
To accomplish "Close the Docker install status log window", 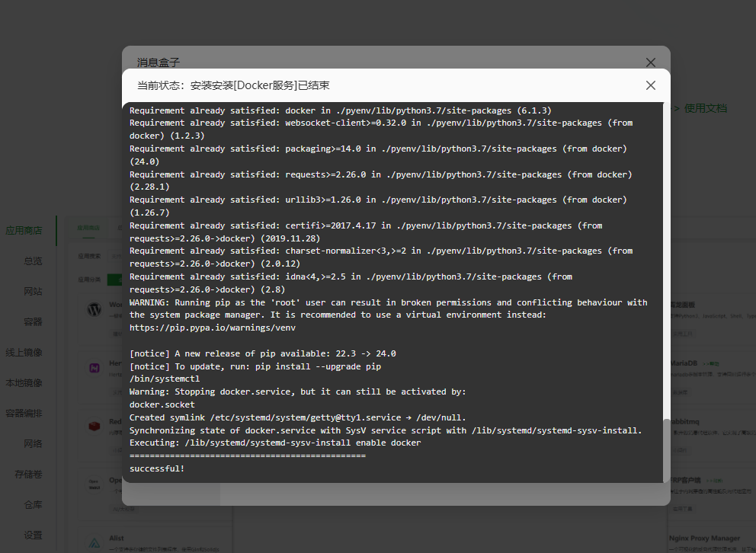I will pyautogui.click(x=650, y=85).
